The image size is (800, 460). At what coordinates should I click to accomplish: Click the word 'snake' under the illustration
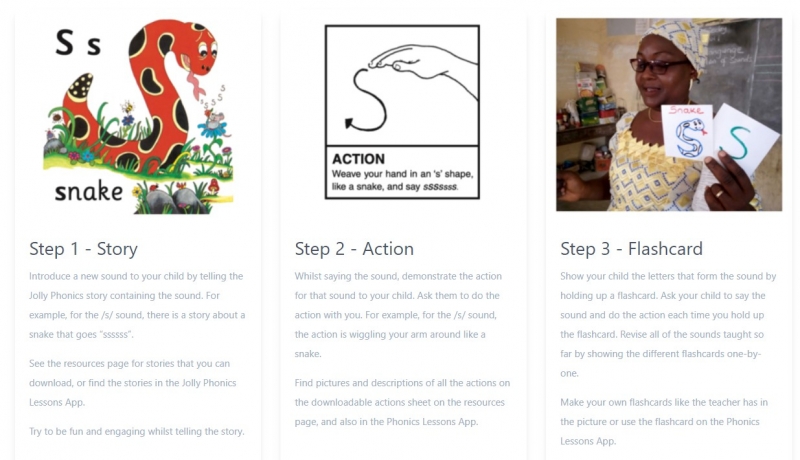point(89,191)
